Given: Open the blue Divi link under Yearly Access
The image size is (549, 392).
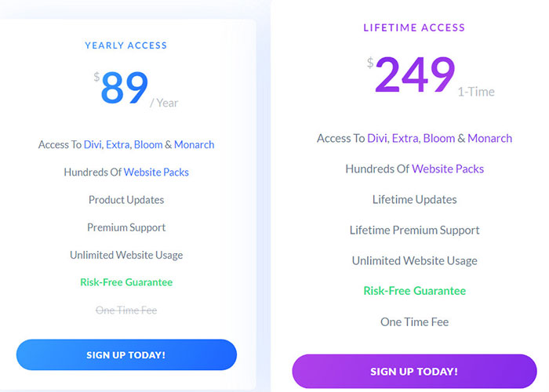Looking at the screenshot, I should [94, 145].
